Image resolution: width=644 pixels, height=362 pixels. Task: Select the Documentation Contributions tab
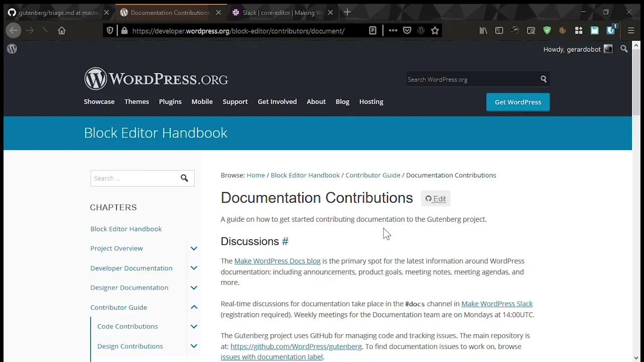(170, 13)
